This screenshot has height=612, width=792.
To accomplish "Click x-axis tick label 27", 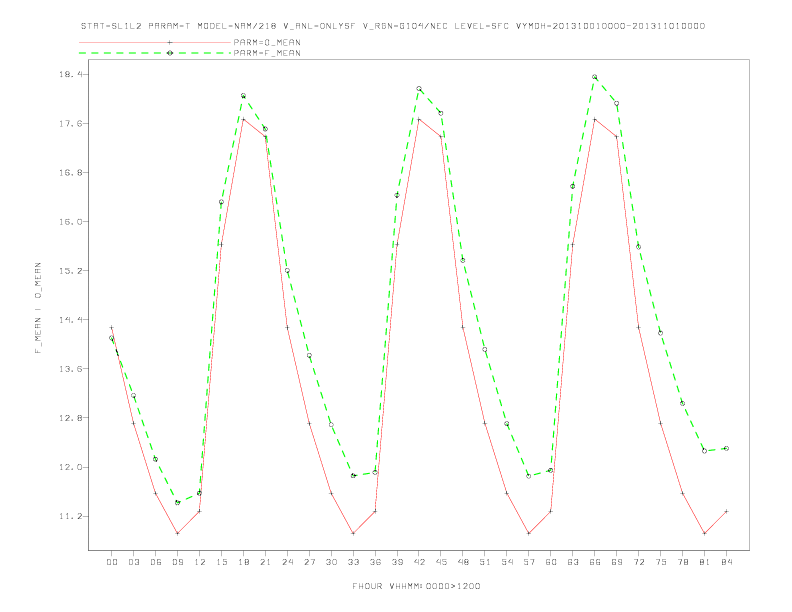I will (x=309, y=562).
